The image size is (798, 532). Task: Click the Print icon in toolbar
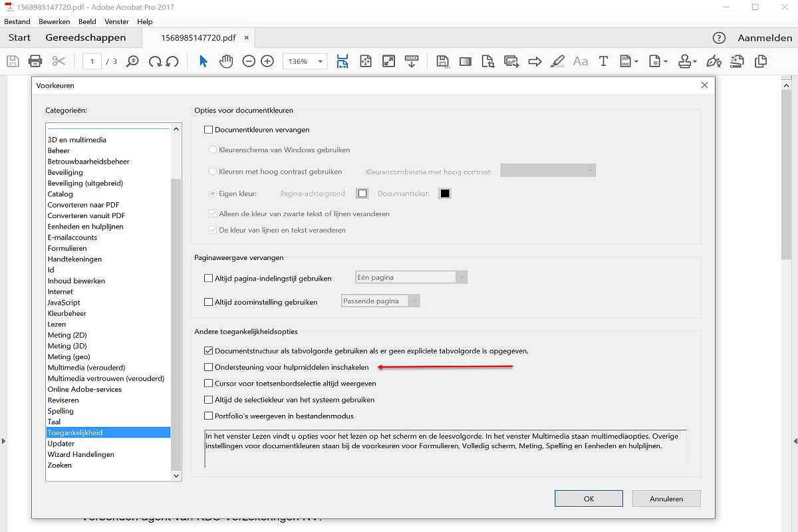[x=35, y=61]
